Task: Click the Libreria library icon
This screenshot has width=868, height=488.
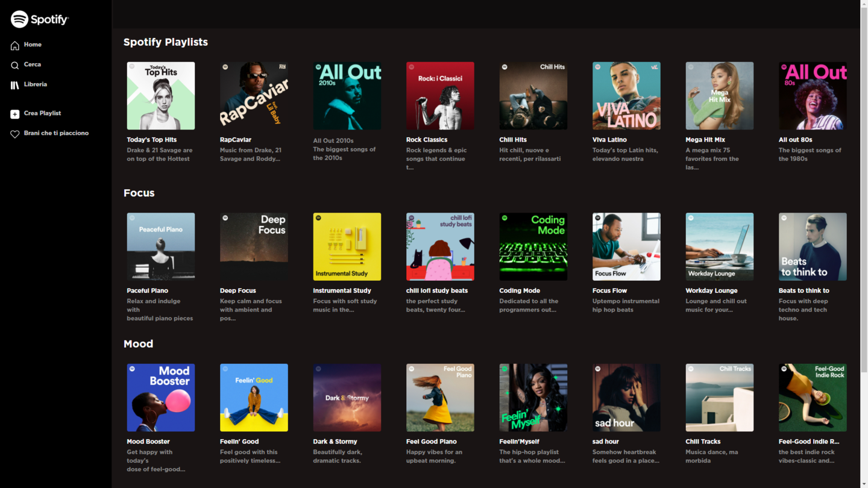Action: click(15, 85)
